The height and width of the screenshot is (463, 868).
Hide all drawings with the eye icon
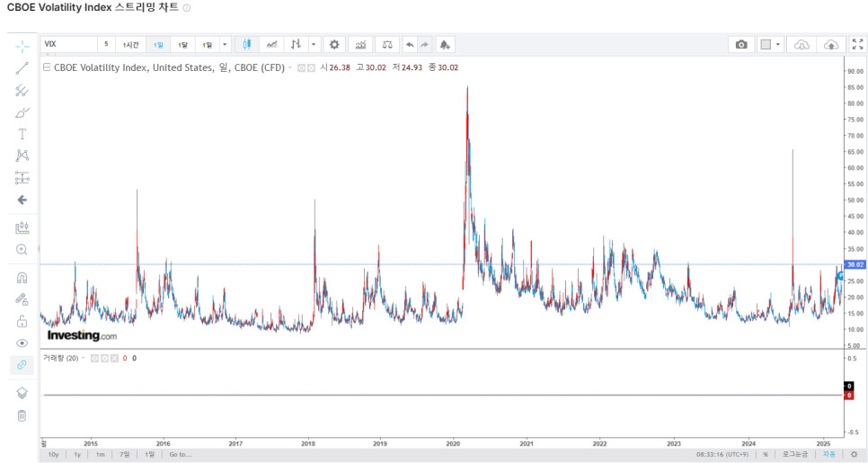click(22, 343)
